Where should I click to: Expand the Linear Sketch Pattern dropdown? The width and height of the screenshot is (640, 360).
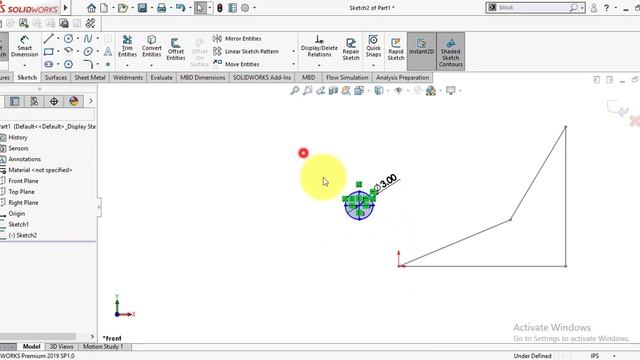click(293, 51)
